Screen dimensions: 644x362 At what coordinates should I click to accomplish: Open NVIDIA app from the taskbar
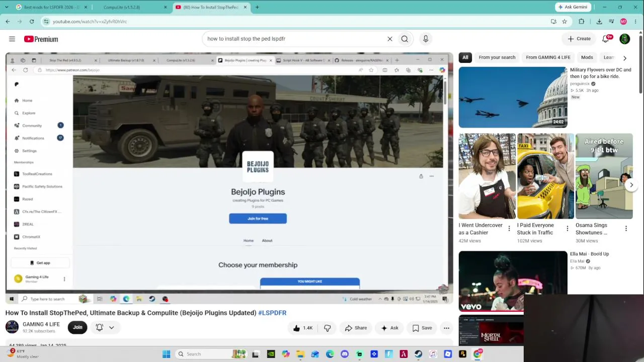[271, 354]
